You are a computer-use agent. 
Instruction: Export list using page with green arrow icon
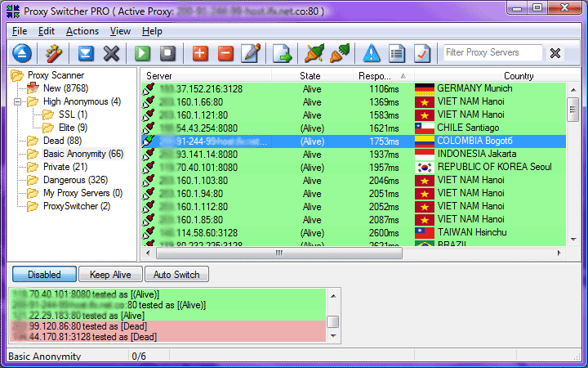pos(282,53)
